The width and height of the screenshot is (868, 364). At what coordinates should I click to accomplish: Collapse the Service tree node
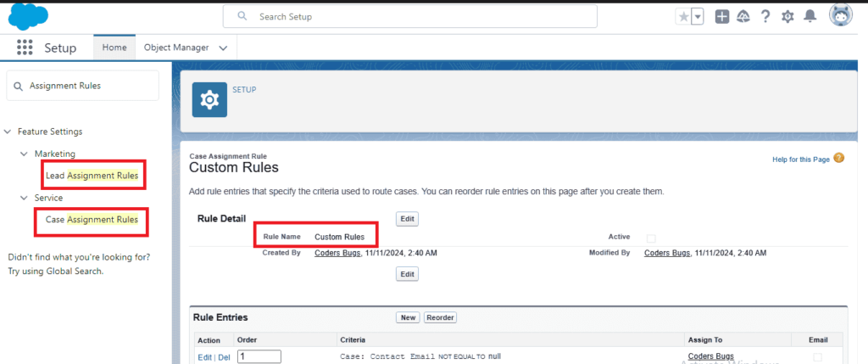(x=24, y=198)
